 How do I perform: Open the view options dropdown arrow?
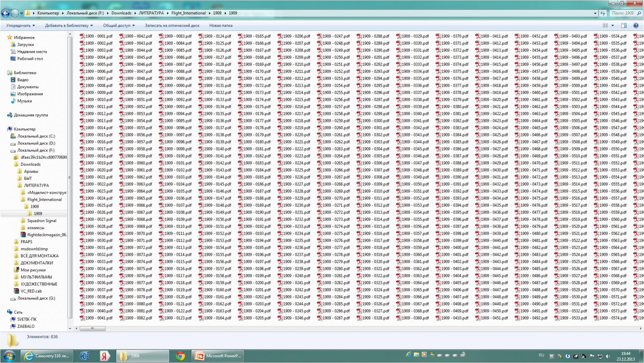612,26
